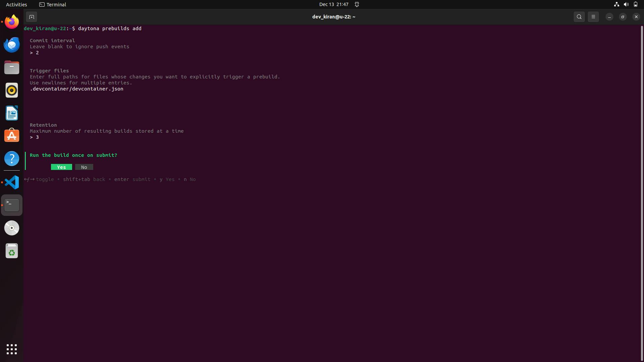Close the terminal window
This screenshot has height=362, width=644.
(636, 17)
